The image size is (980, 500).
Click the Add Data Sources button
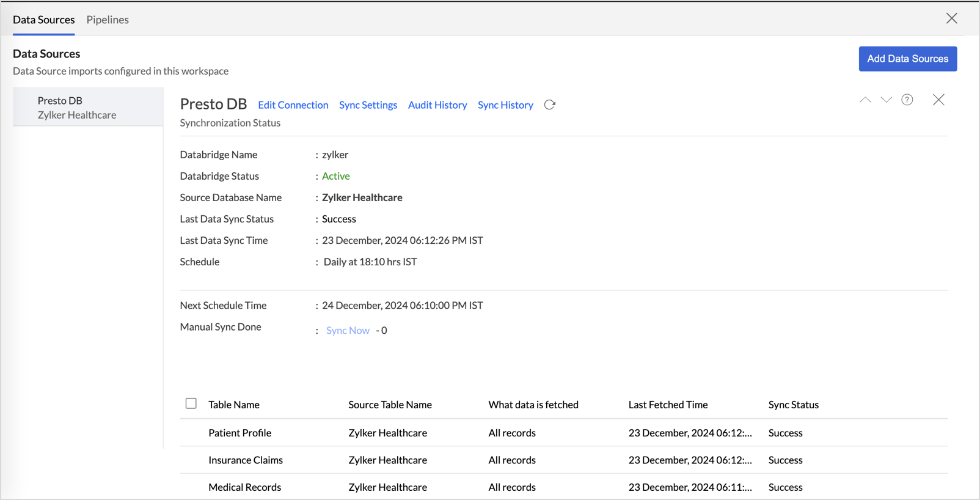point(908,59)
